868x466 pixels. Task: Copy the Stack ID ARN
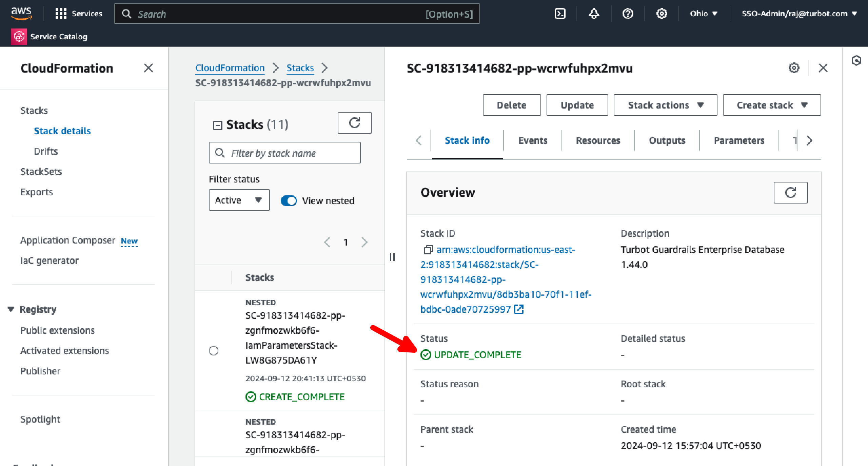pyautogui.click(x=428, y=250)
